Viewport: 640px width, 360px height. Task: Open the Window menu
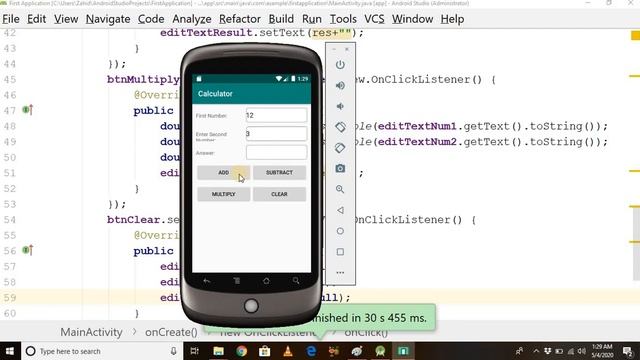click(412, 19)
